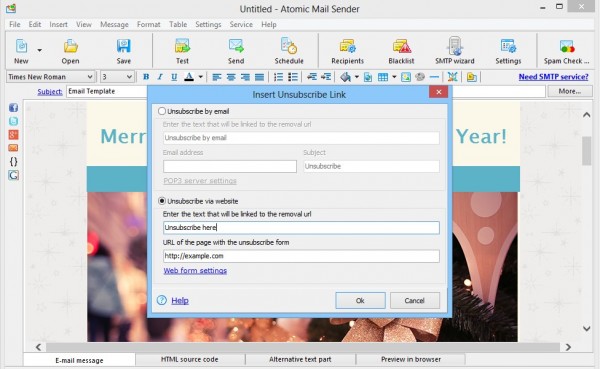Click the scroll down arrow
This screenshot has height=369, width=600.
(x=587, y=328)
